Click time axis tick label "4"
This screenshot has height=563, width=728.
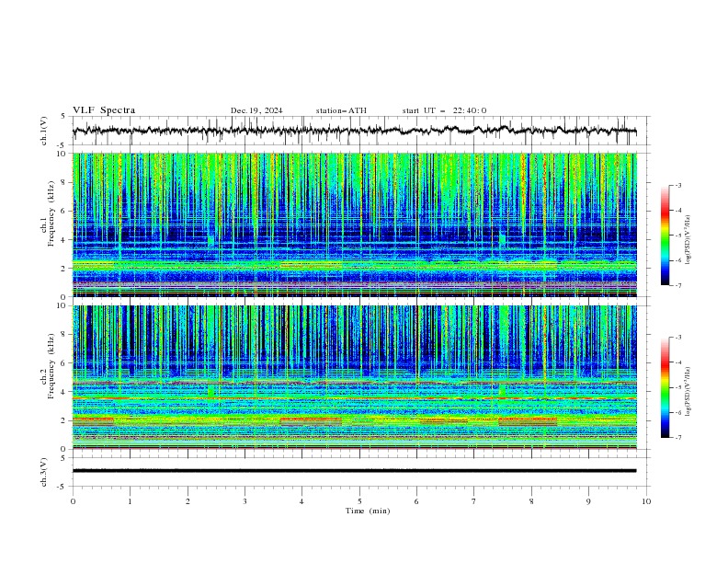pos(302,501)
